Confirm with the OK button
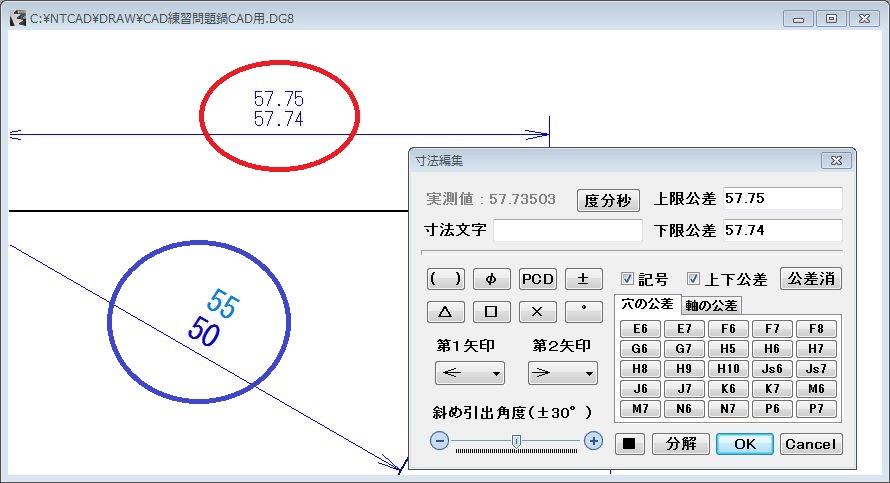 (x=745, y=444)
